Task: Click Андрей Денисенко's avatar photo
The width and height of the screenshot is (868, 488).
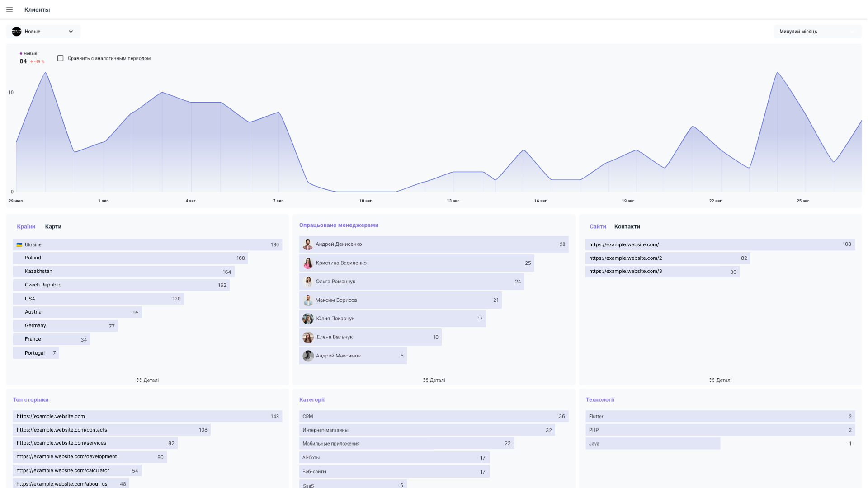Action: [308, 244]
